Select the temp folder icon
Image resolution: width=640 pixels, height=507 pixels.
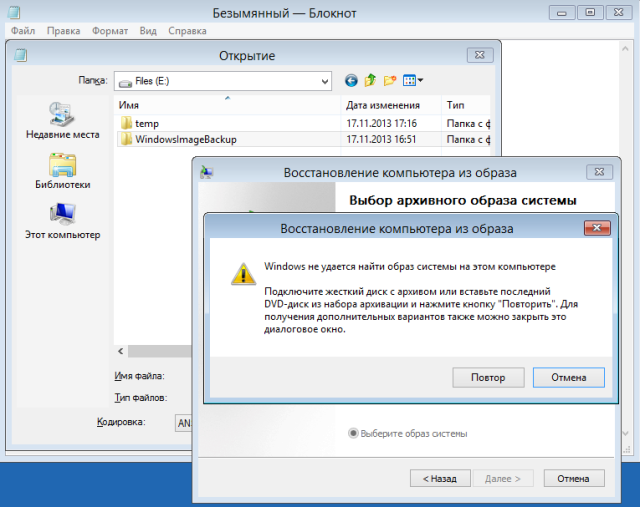(126, 123)
